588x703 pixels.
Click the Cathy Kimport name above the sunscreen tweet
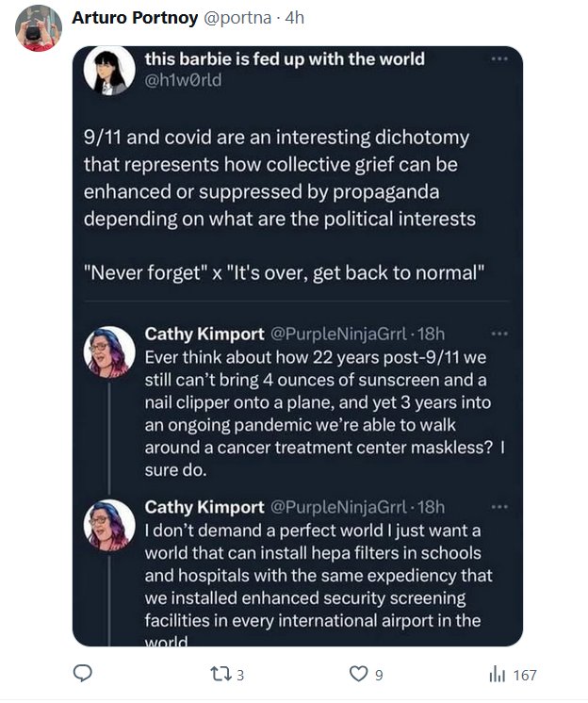(x=204, y=334)
